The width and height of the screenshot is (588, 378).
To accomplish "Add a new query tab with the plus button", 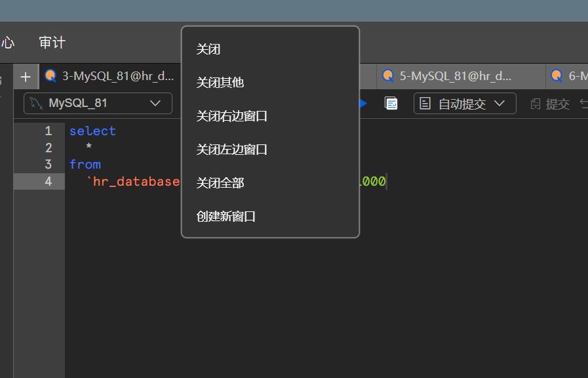I will [26, 77].
